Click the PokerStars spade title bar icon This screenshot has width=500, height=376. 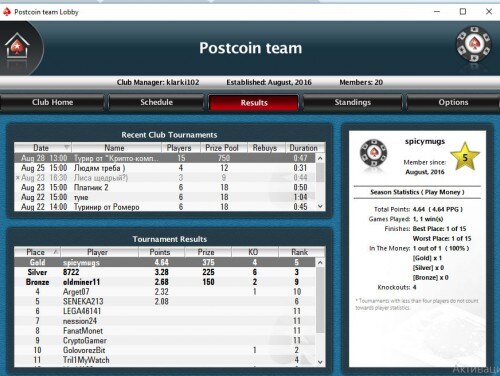(x=7, y=12)
